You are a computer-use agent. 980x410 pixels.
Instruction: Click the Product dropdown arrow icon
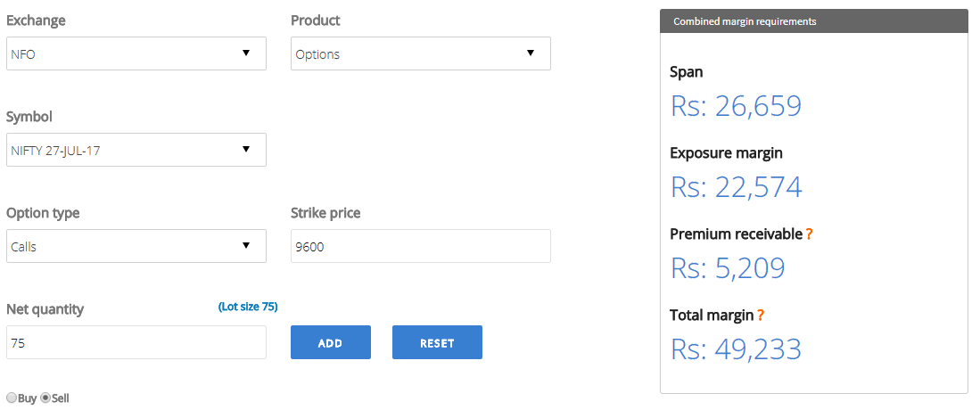(530, 53)
